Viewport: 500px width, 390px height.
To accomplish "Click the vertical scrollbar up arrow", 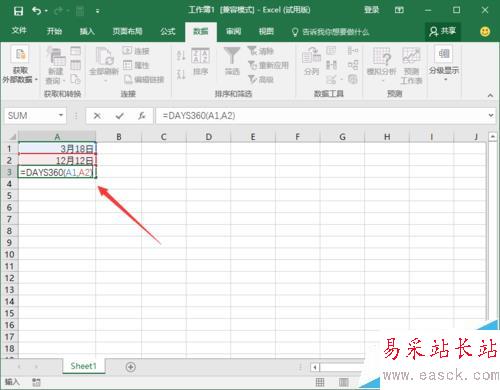I will (x=492, y=136).
